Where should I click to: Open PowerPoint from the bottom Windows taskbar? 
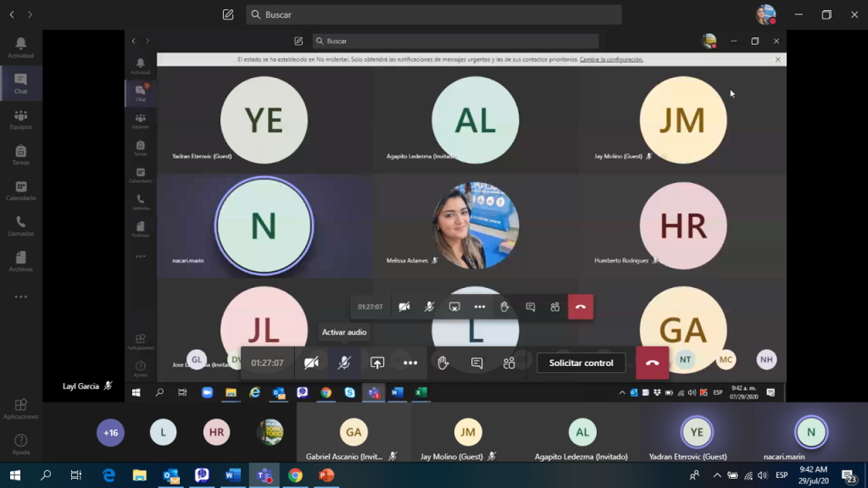(326, 475)
